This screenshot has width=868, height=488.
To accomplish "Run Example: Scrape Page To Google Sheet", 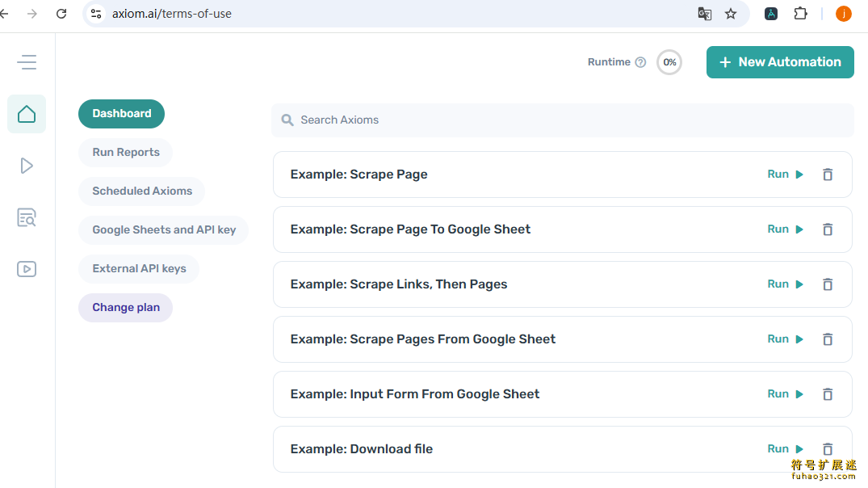I will [785, 229].
